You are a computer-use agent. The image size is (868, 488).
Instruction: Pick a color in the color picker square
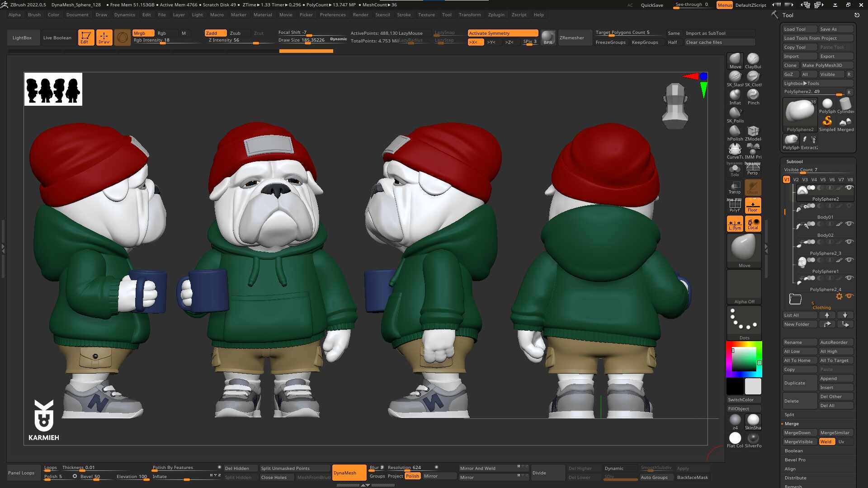(x=744, y=359)
